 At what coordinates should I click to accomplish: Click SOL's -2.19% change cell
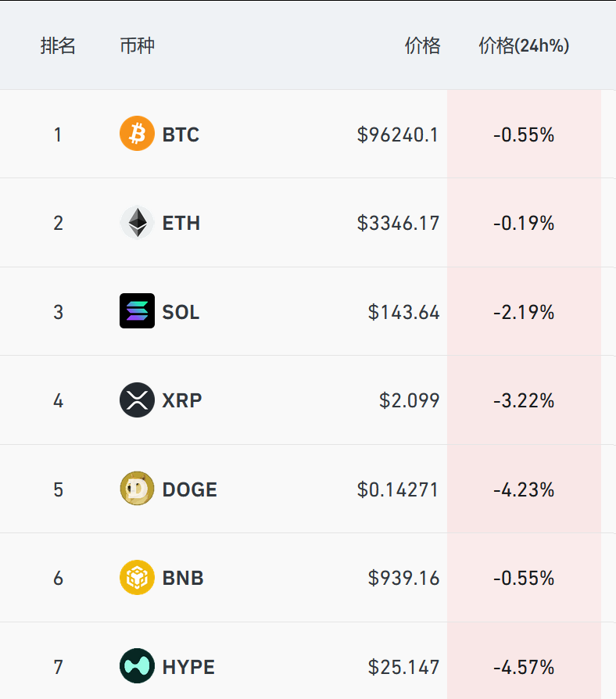(524, 312)
